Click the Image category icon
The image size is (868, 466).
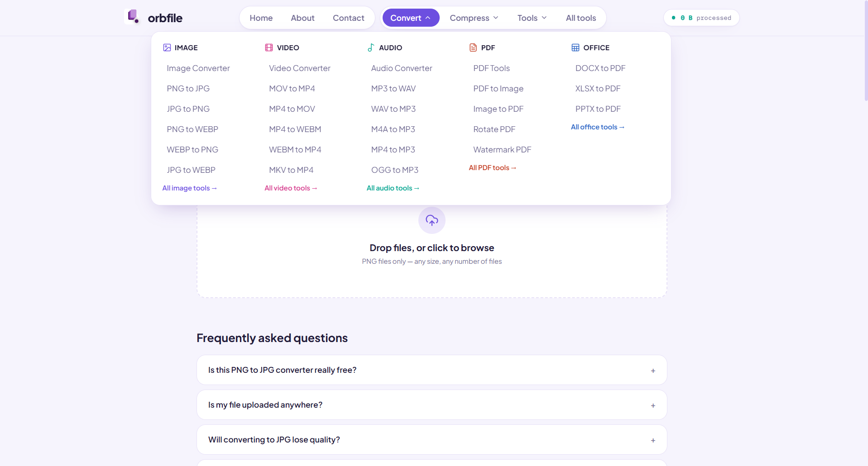[167, 48]
